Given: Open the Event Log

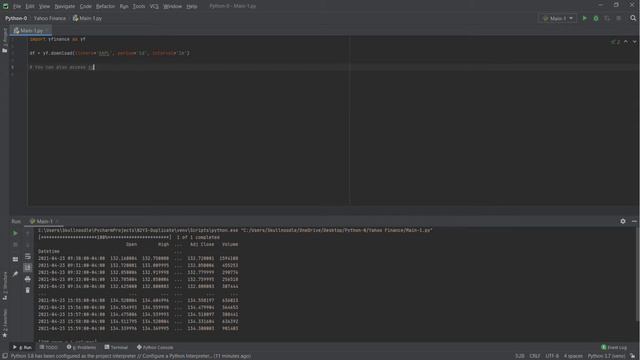Looking at the screenshot, I should [x=614, y=347].
